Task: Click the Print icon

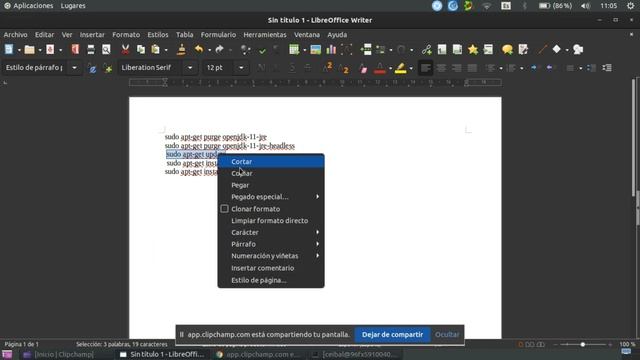Action: coord(91,49)
